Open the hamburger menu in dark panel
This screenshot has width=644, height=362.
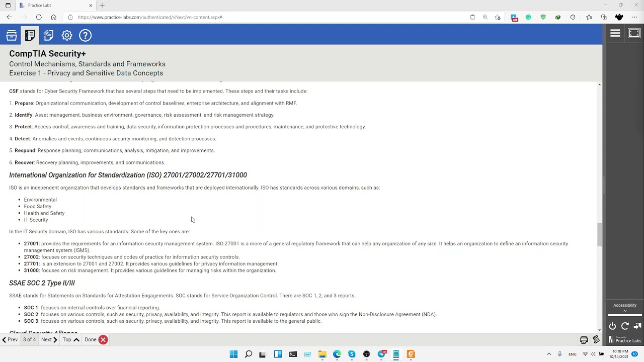pyautogui.click(x=615, y=34)
